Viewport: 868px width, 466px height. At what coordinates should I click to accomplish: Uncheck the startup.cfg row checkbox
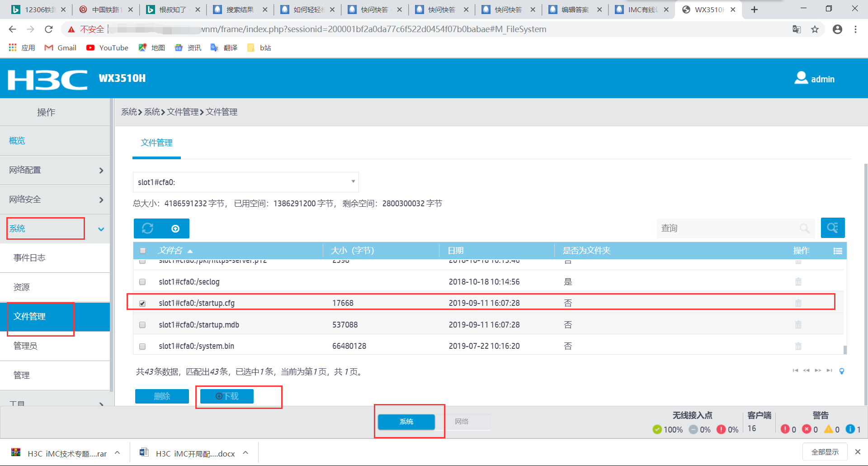(142, 303)
